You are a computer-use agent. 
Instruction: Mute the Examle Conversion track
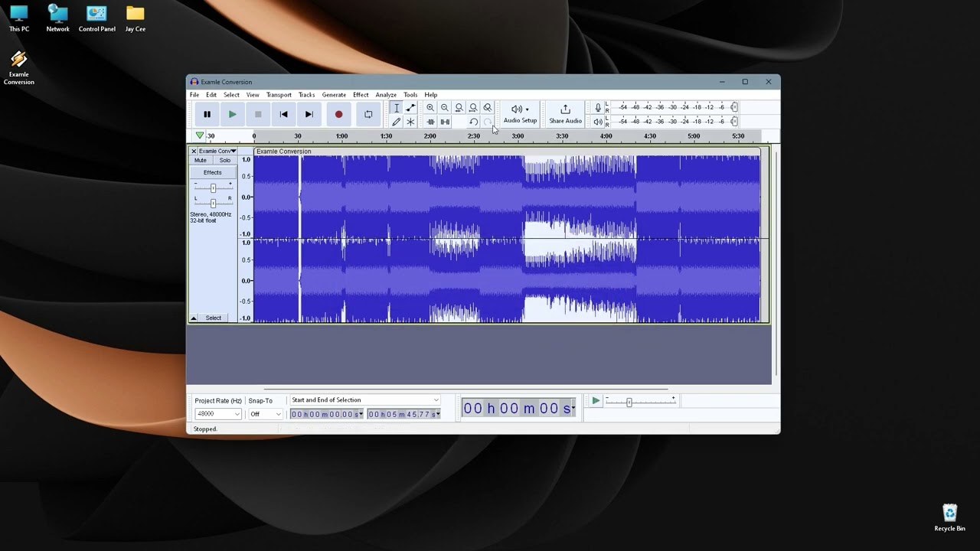pos(201,161)
